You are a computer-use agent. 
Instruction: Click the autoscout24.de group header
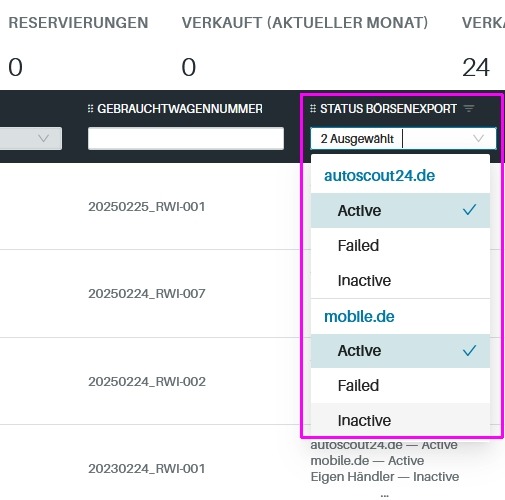(x=379, y=176)
